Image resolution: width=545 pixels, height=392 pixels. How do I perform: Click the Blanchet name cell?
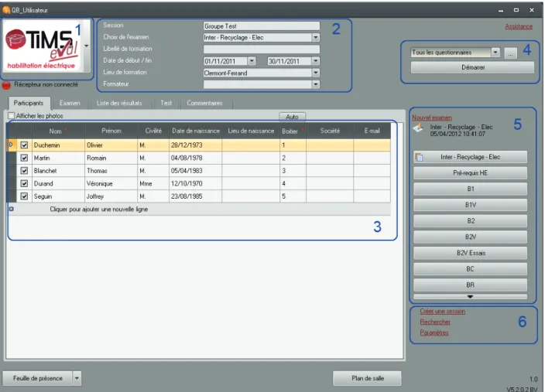[x=58, y=171]
